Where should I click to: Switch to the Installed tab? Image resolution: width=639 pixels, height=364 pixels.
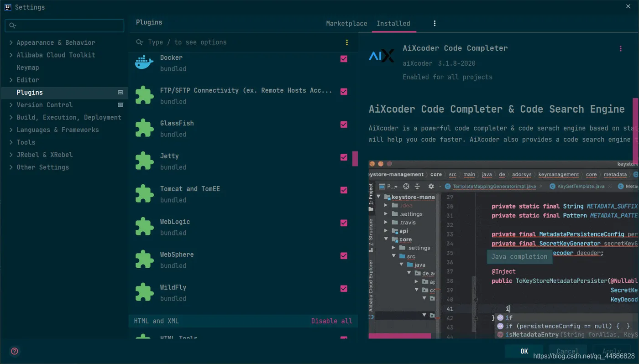(x=393, y=23)
